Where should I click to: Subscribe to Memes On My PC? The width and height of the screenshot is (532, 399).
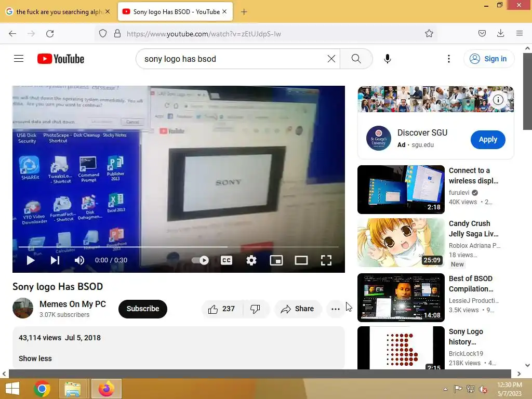click(142, 309)
